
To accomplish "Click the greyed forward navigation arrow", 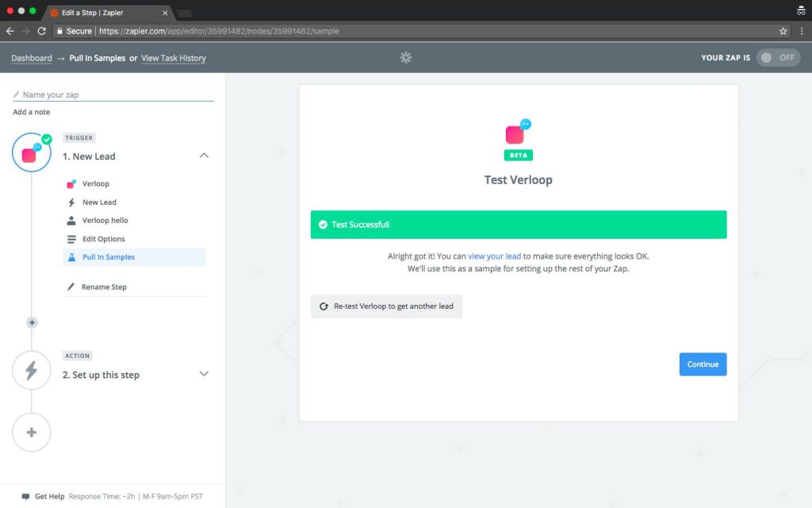I will point(26,31).
